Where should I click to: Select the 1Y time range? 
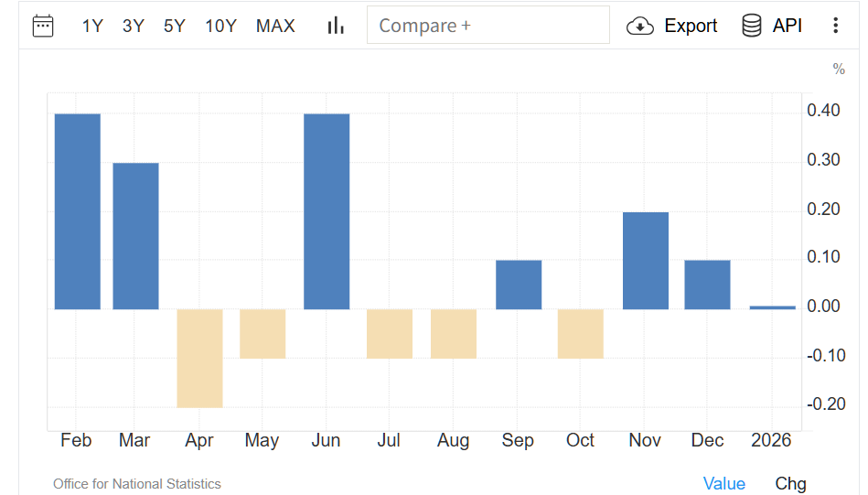[92, 26]
